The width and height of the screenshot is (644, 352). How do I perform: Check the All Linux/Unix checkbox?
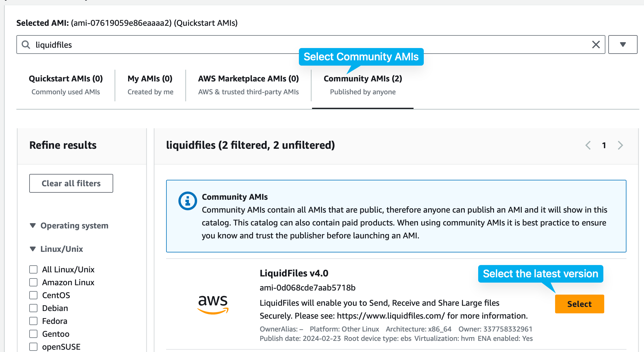click(33, 269)
